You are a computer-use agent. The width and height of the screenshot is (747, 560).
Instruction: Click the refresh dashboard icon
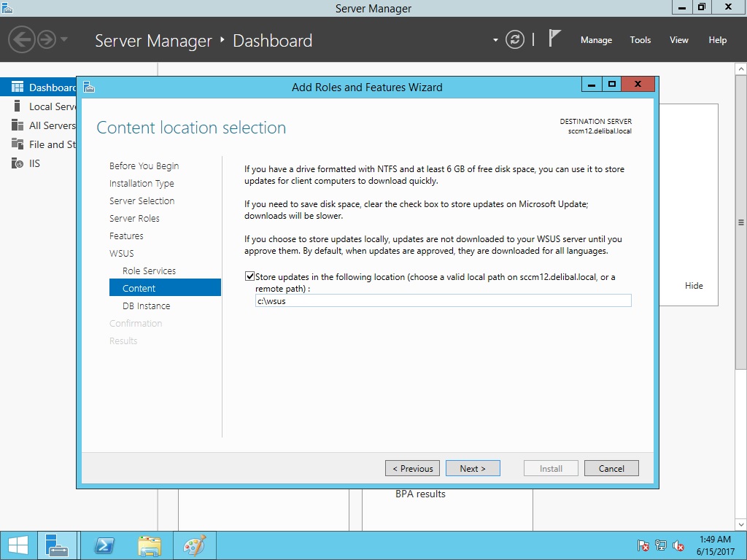pos(515,40)
